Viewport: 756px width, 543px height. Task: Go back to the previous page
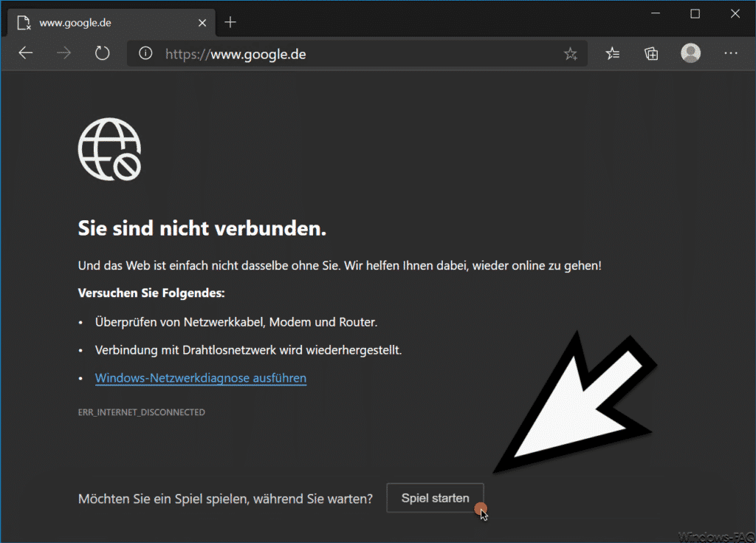click(x=26, y=53)
